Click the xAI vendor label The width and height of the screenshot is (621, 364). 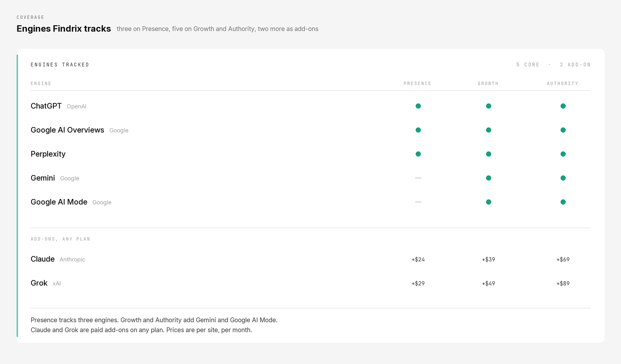(57, 283)
